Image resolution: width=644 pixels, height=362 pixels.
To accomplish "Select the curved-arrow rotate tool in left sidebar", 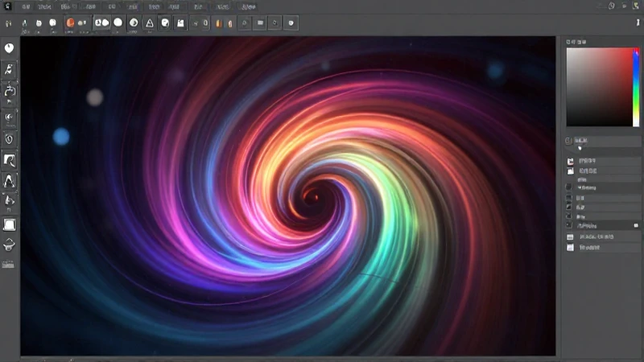I will tap(10, 91).
